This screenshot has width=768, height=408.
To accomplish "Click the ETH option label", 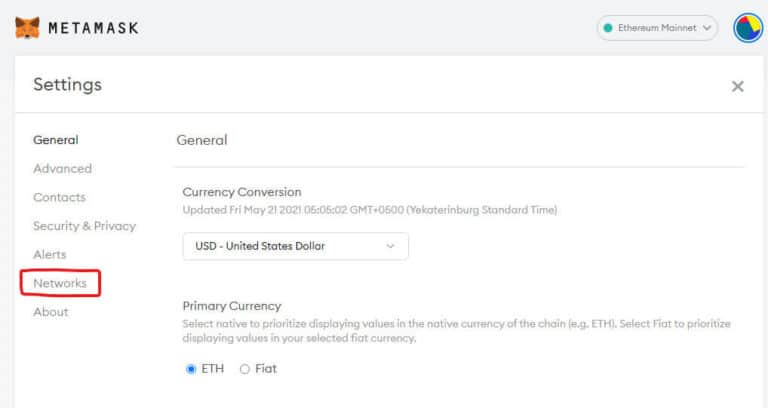I will (213, 369).
